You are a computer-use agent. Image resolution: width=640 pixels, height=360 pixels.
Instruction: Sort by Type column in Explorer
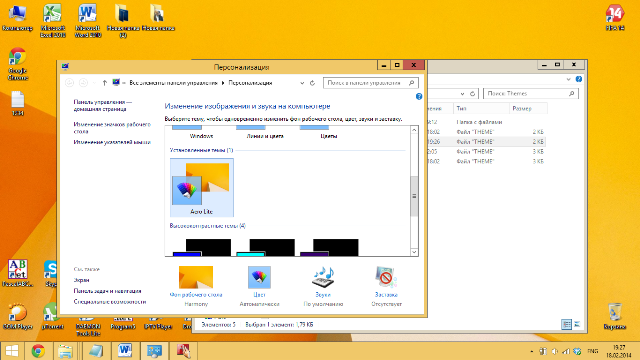click(482, 109)
